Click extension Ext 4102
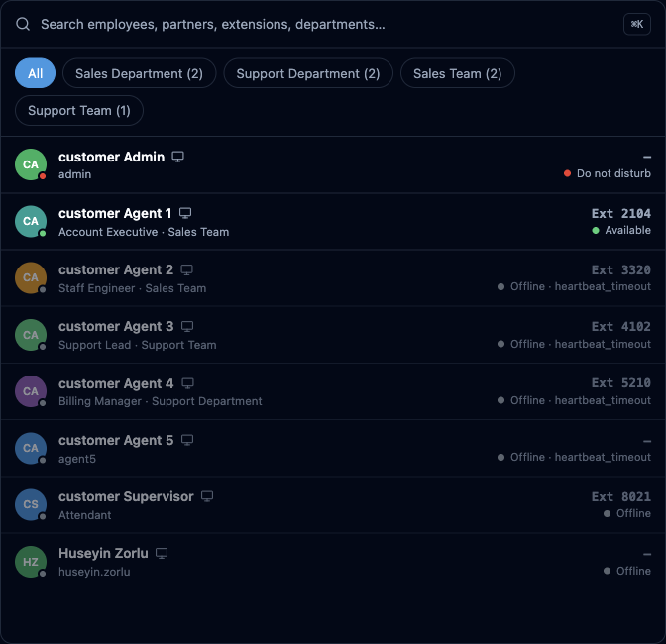 (x=621, y=326)
